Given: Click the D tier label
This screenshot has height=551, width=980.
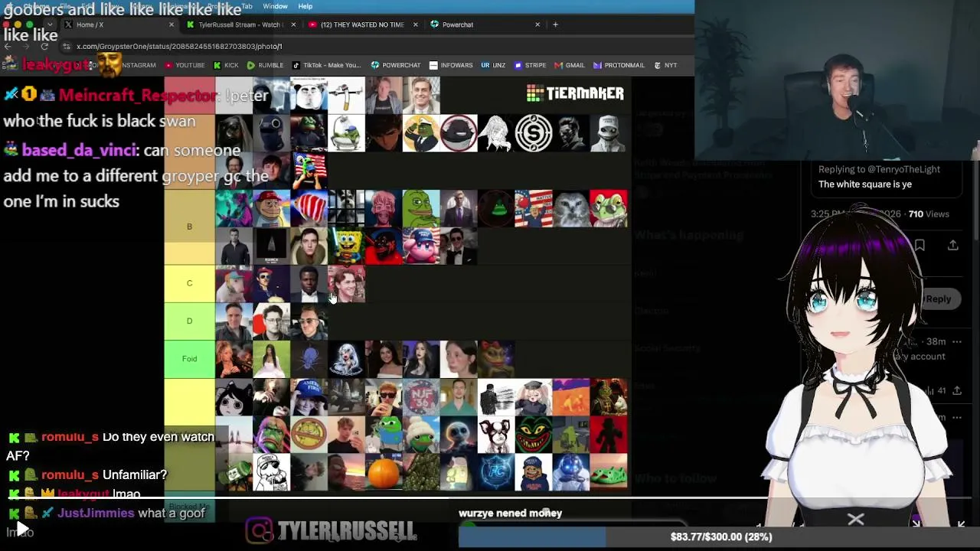Looking at the screenshot, I should coord(189,321).
